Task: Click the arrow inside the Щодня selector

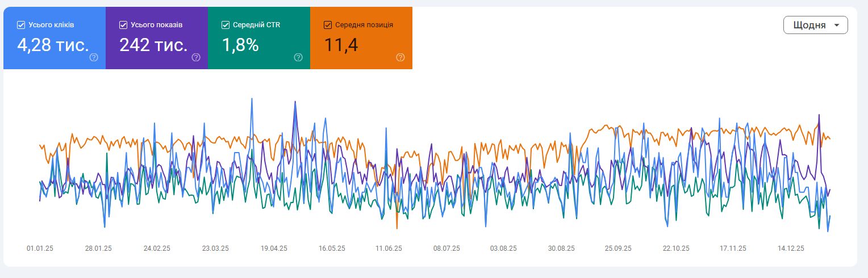Action: tap(836, 26)
